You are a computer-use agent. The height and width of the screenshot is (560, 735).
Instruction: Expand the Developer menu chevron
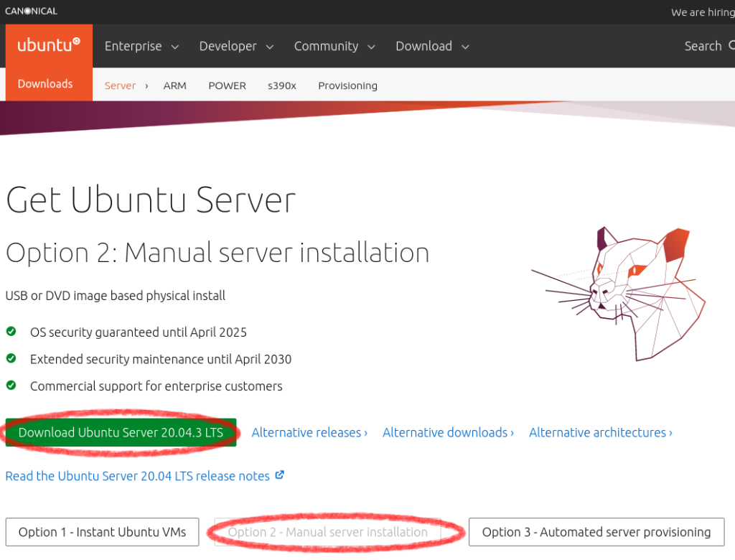coord(270,47)
